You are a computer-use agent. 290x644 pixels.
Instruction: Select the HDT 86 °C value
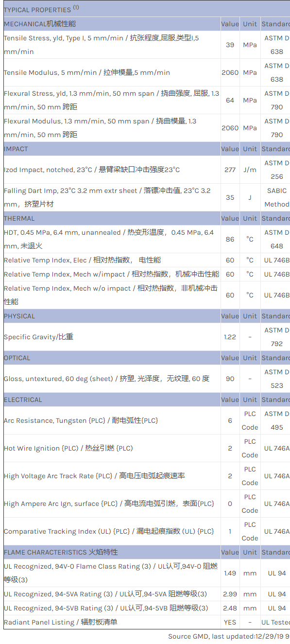pos(230,239)
